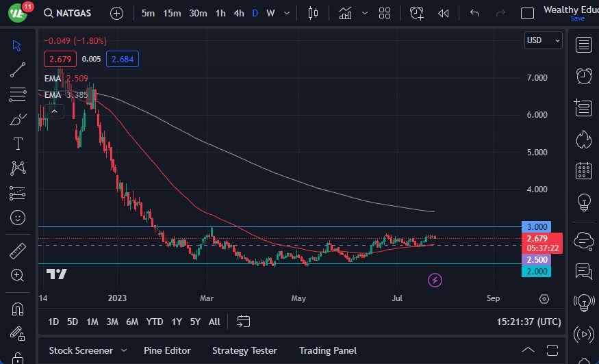
Task: Toggle bar replay mode
Action: (444, 13)
